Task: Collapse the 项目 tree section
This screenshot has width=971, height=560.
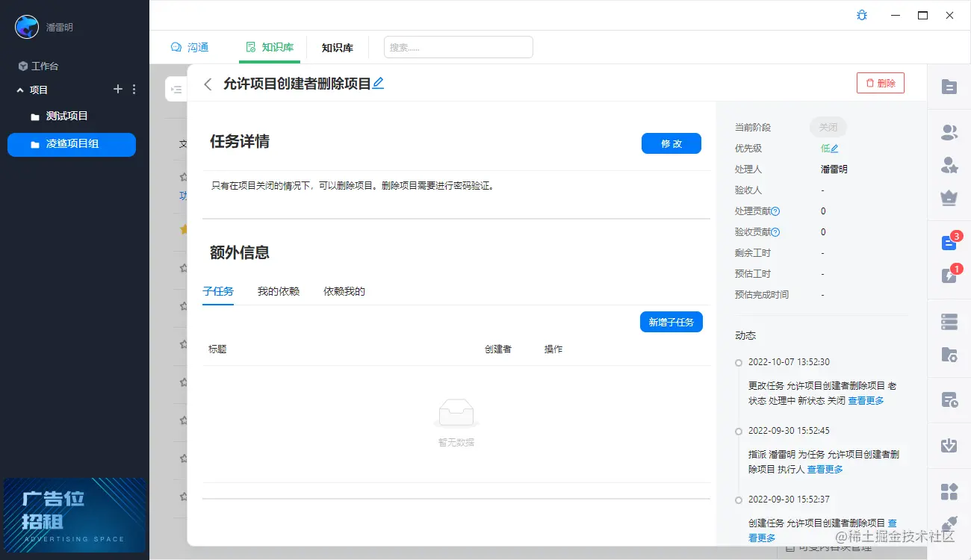Action: (x=20, y=90)
